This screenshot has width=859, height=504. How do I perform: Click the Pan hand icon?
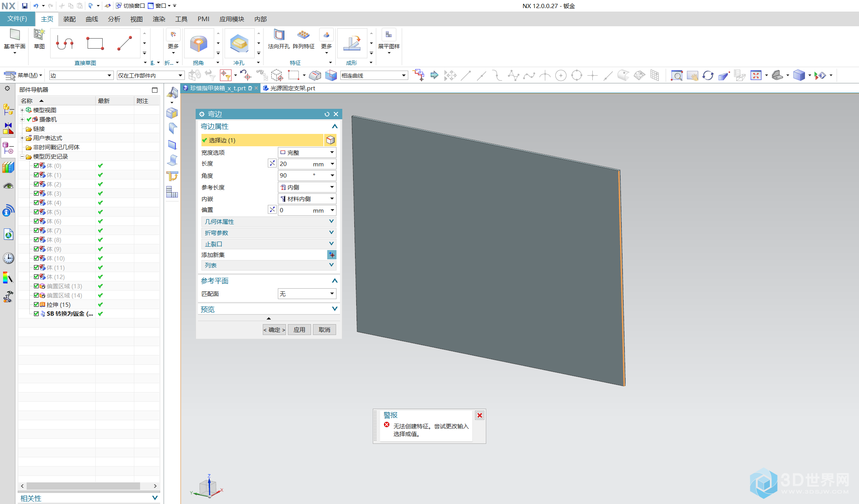[x=692, y=75]
